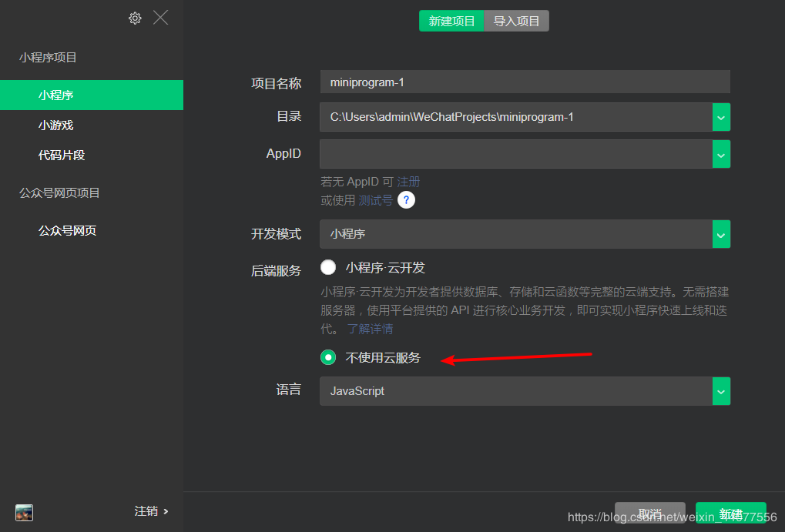
Task: Click the green 新建 button
Action: tap(730, 514)
